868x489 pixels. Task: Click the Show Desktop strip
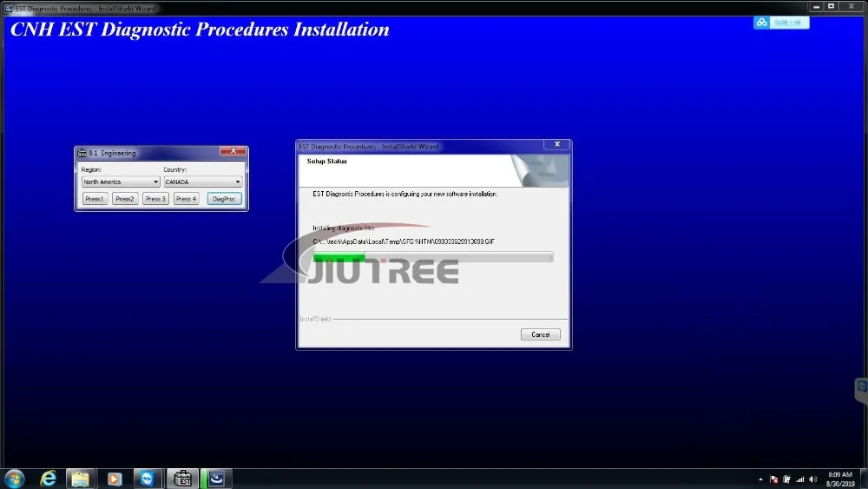tap(865, 479)
